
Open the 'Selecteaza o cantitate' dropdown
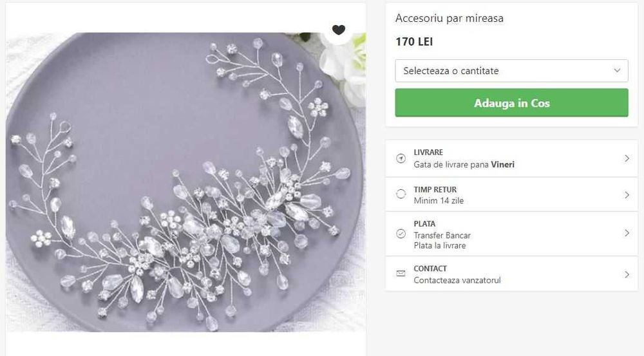click(x=511, y=71)
